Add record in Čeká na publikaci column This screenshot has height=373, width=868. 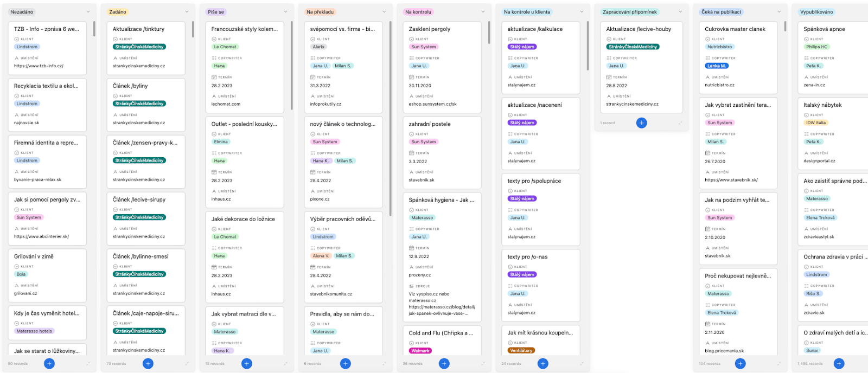pyautogui.click(x=741, y=364)
